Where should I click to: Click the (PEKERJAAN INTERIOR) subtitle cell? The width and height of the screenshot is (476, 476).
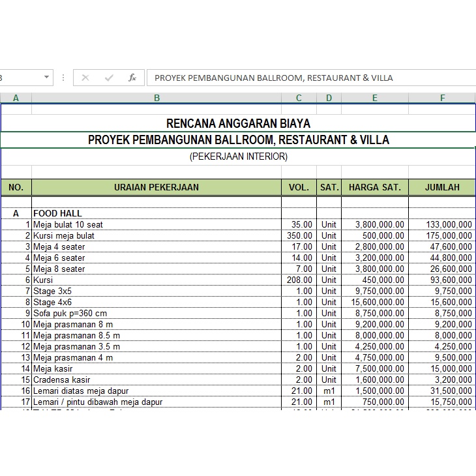click(x=238, y=156)
